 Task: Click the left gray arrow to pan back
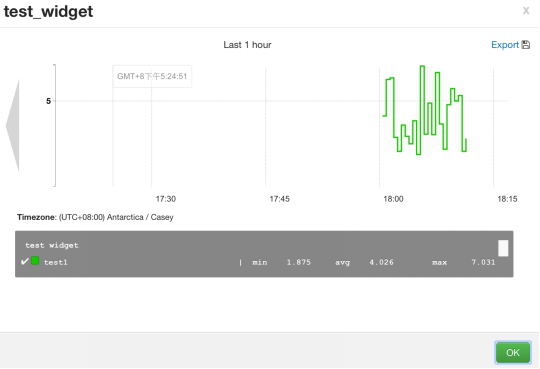[13, 126]
